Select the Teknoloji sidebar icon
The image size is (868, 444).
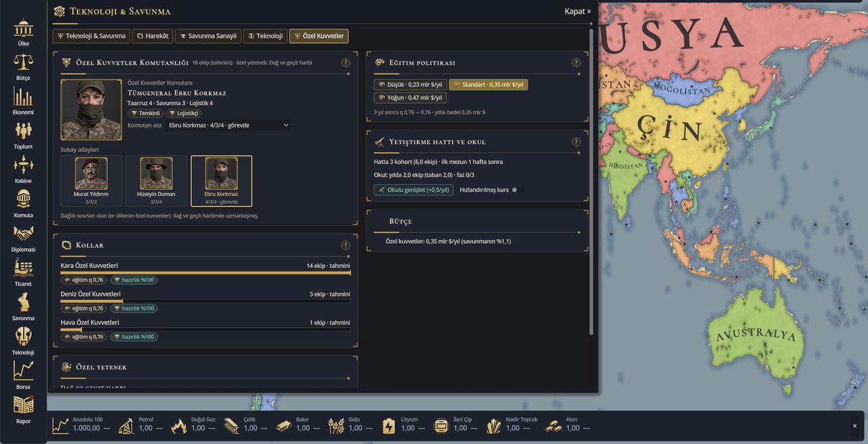click(23, 341)
